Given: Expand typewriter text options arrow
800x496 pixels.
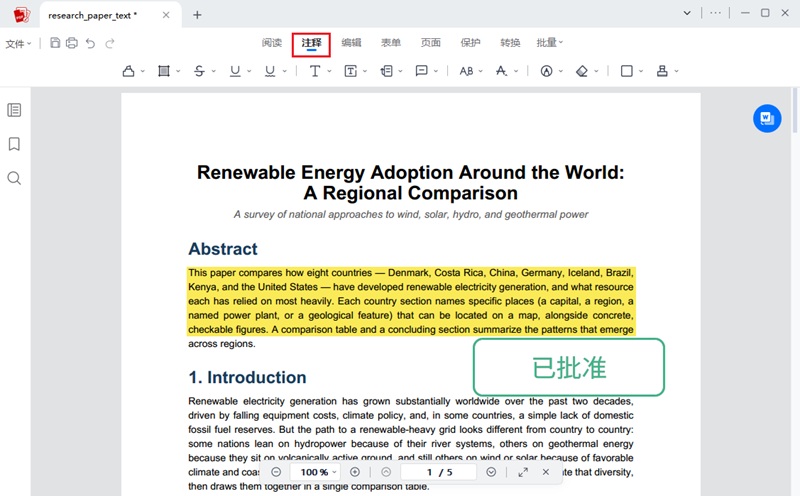Looking at the screenshot, I should coord(330,71).
